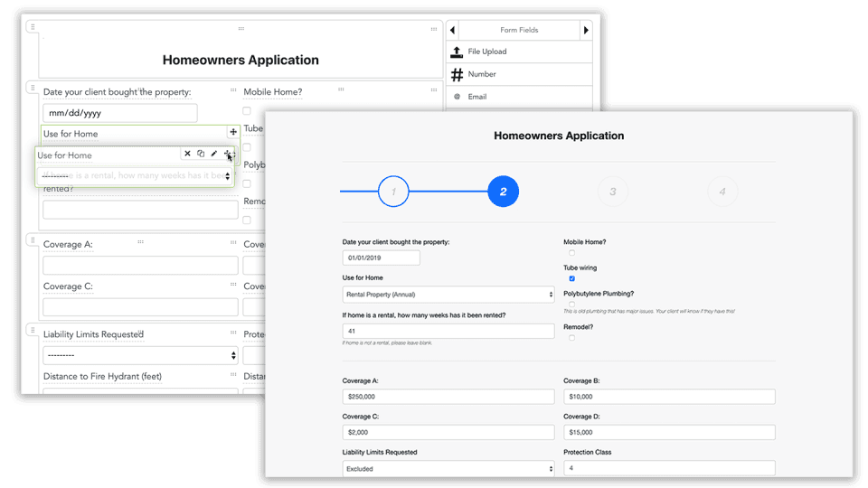Duplicate the Use for Home field
Screen dimensions: 868x488
(201, 154)
